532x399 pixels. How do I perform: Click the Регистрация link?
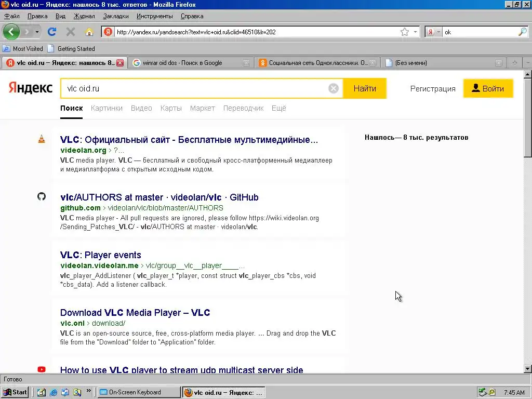tap(433, 88)
